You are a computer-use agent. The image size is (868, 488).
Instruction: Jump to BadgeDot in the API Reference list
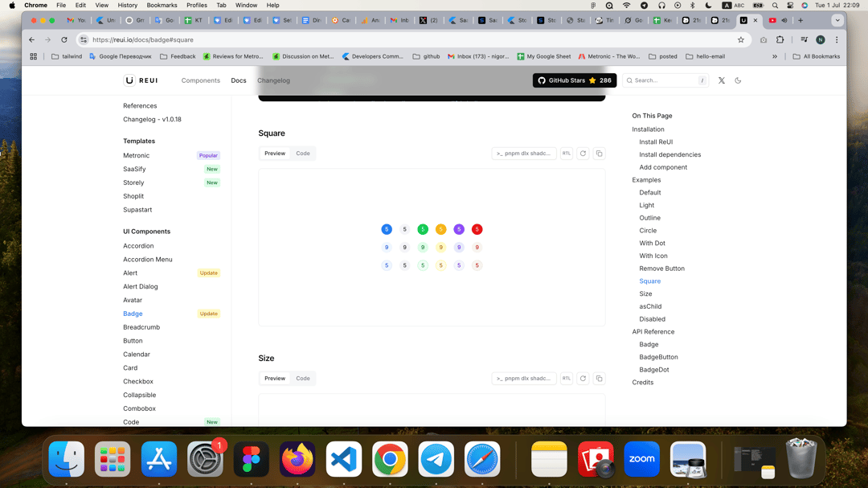pos(653,370)
